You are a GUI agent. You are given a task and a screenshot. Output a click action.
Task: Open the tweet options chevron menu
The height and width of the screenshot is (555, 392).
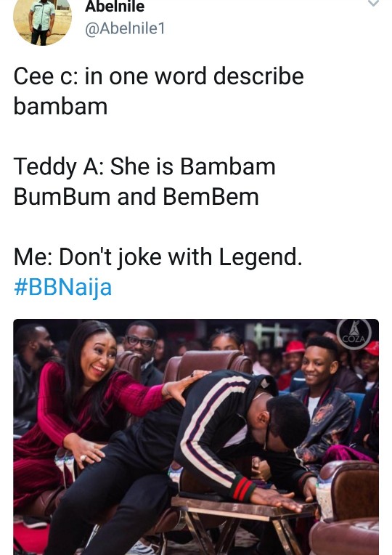click(373, 3)
